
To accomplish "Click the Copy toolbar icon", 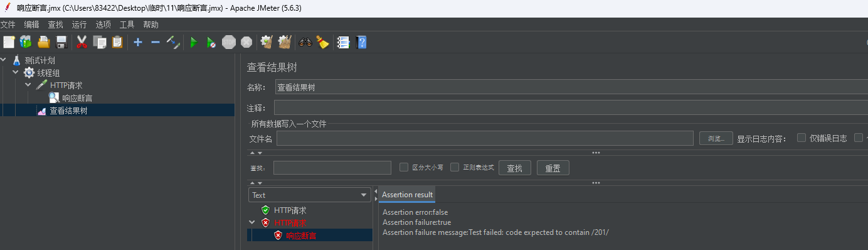I will [99, 42].
